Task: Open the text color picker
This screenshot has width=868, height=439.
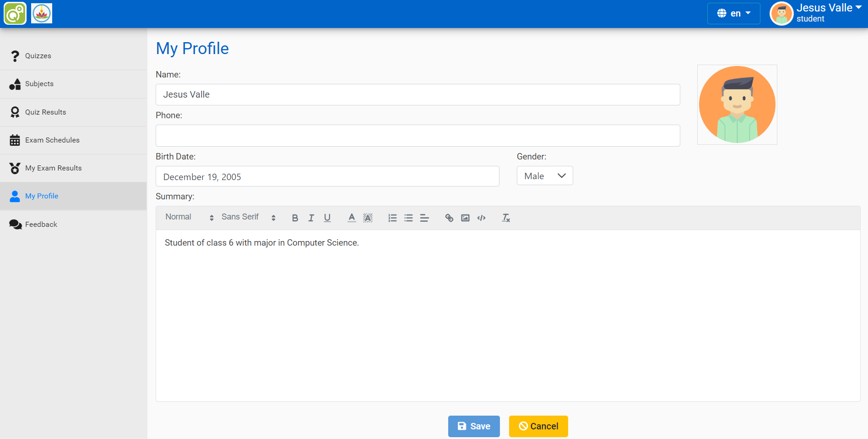Action: [352, 218]
